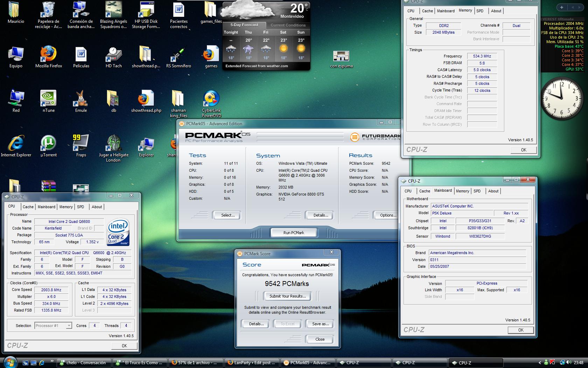588x368 pixels.
Task: Open SPD tab in lower-left CPU-Z
Action: coord(80,207)
